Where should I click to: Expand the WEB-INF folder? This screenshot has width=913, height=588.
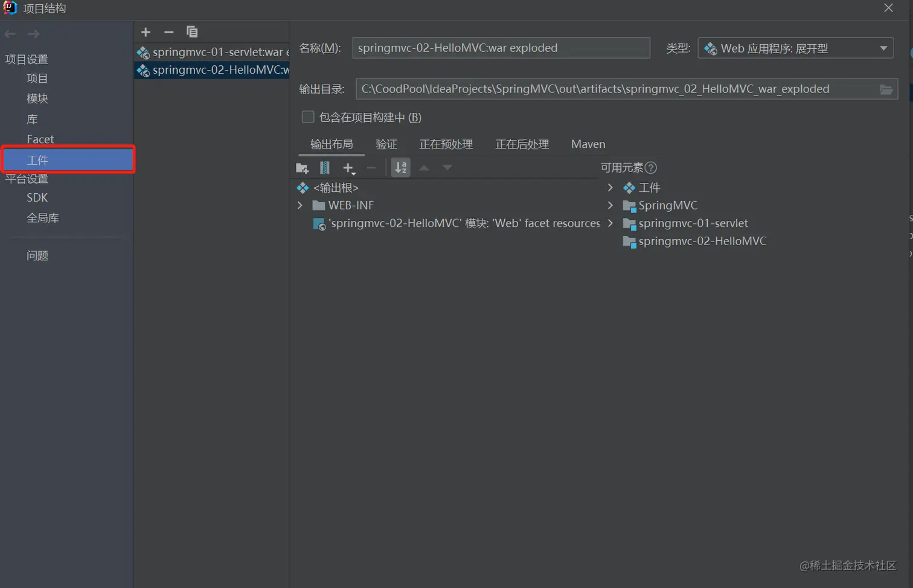300,205
